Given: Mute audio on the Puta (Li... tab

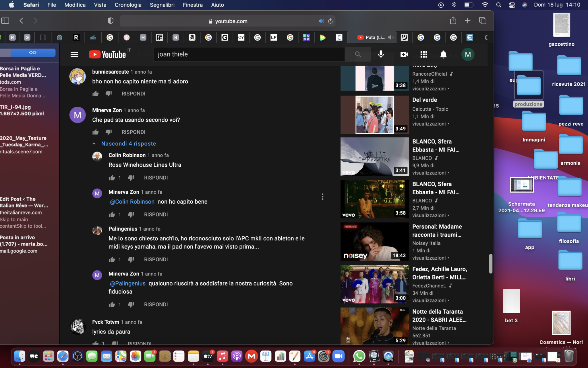Looking at the screenshot, I should (x=391, y=37).
